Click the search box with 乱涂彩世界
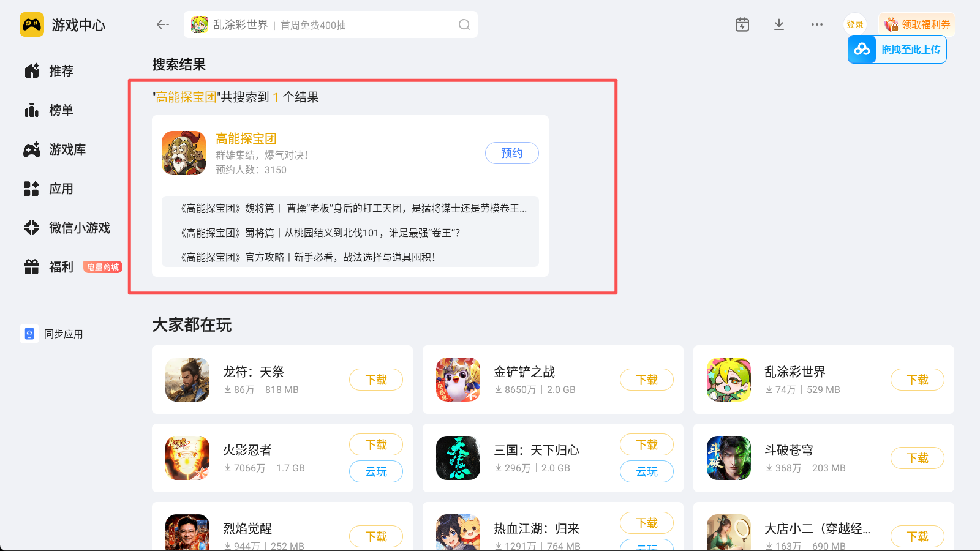 331,24
